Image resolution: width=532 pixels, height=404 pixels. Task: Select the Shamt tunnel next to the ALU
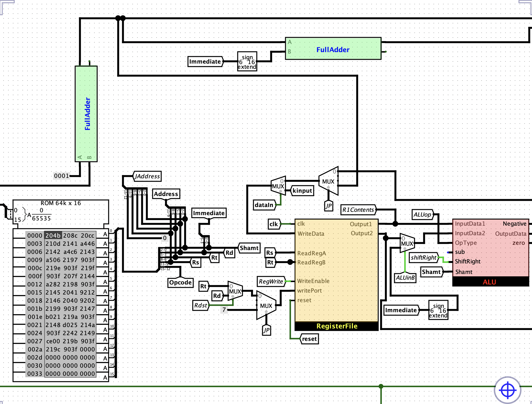click(x=432, y=272)
